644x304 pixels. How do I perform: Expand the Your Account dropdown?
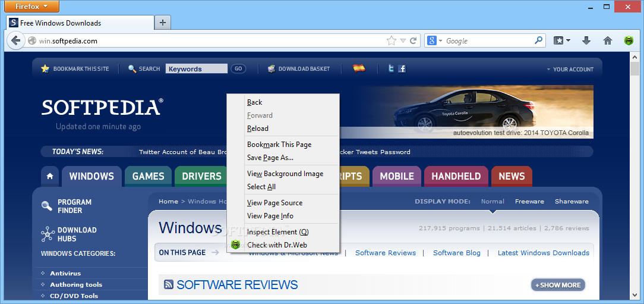coord(570,69)
